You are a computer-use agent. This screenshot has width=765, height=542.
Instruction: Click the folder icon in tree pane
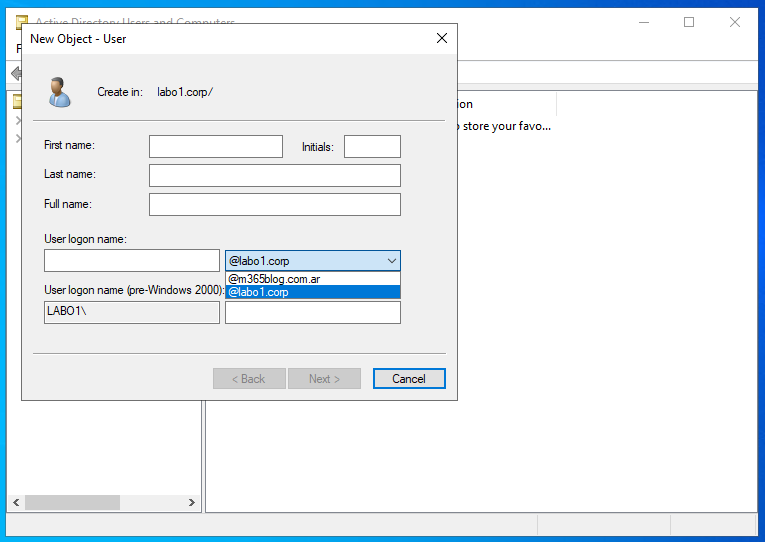click(x=17, y=101)
